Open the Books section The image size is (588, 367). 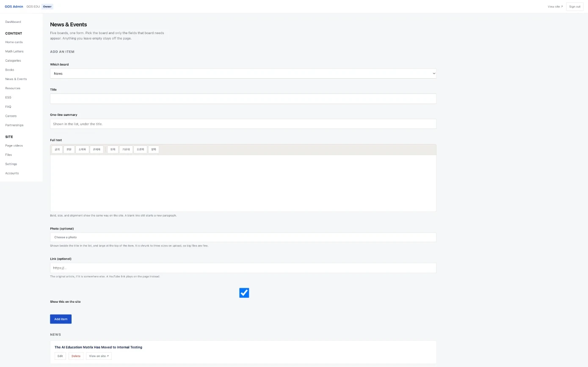point(10,70)
